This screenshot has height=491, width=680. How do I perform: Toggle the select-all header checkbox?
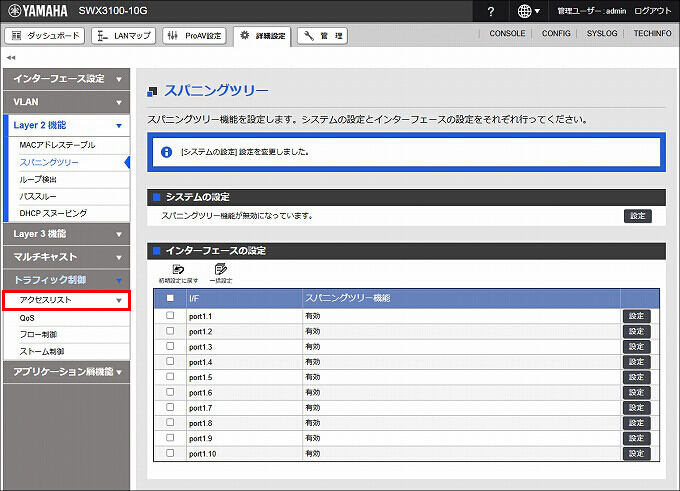pyautogui.click(x=170, y=298)
